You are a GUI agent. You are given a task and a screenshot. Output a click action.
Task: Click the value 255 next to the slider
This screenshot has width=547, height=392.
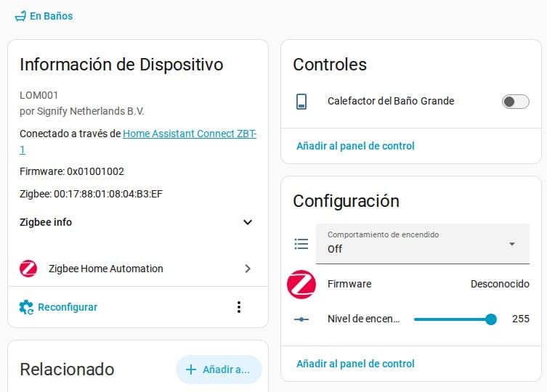(x=521, y=319)
